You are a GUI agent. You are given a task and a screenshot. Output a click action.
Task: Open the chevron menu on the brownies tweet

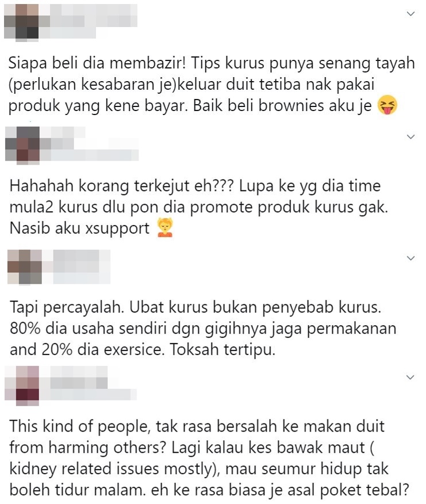[x=410, y=14]
